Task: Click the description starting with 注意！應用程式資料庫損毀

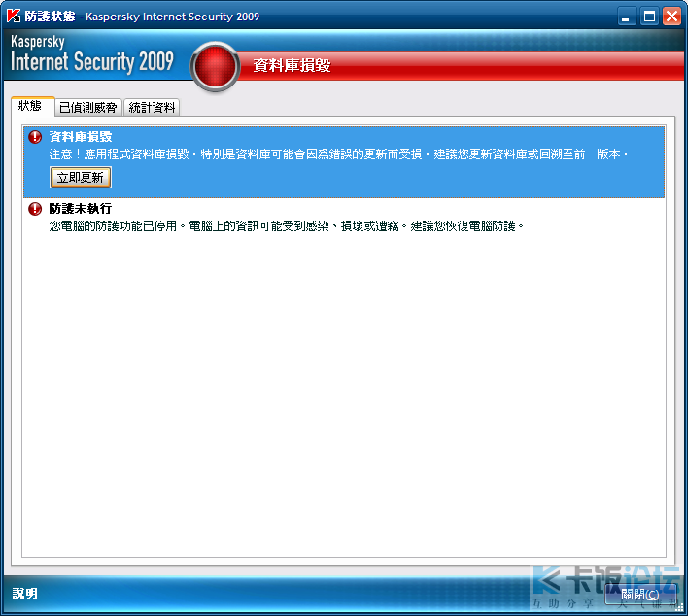Action: pos(339,154)
